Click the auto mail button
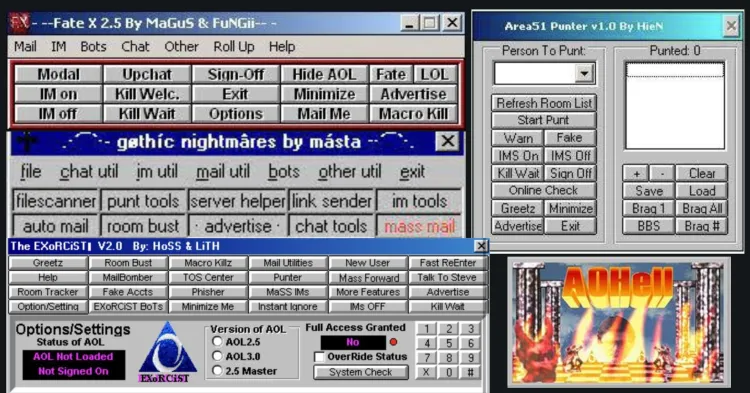 click(55, 226)
